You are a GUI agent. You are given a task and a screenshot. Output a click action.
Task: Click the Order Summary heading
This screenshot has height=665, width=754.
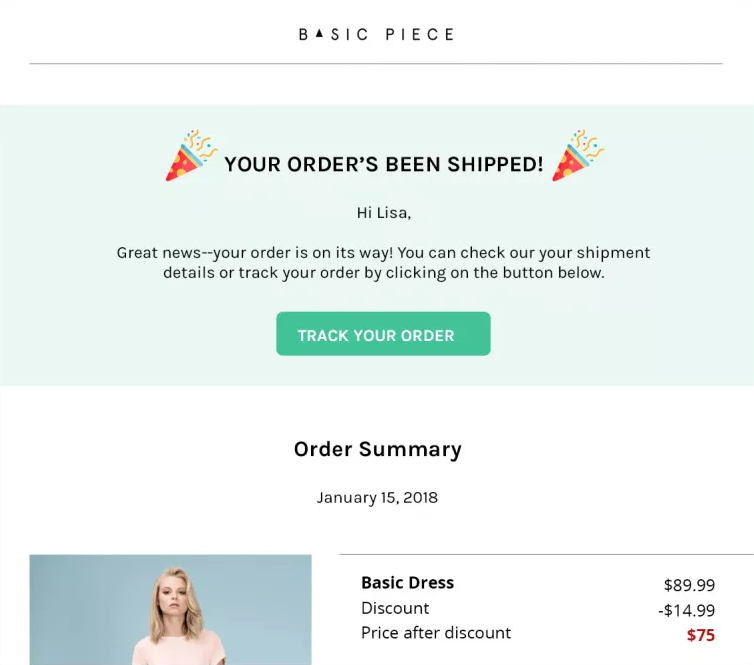coord(377,449)
